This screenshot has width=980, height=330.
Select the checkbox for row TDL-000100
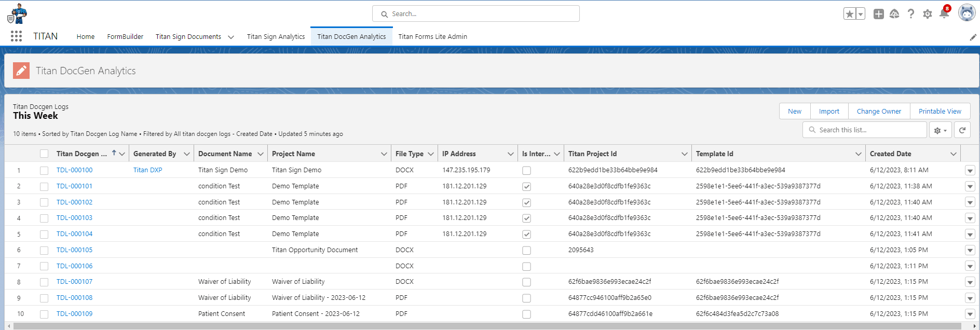44,170
